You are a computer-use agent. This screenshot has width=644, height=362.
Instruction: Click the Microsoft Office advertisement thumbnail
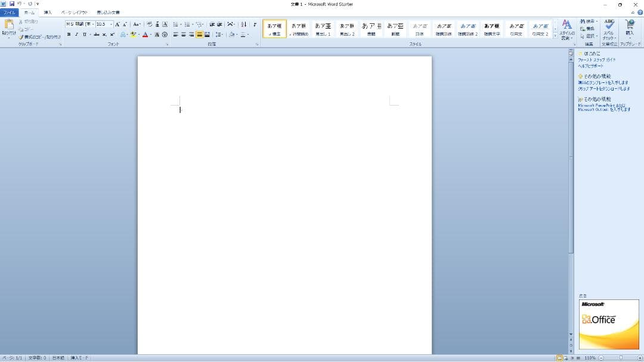609,324
